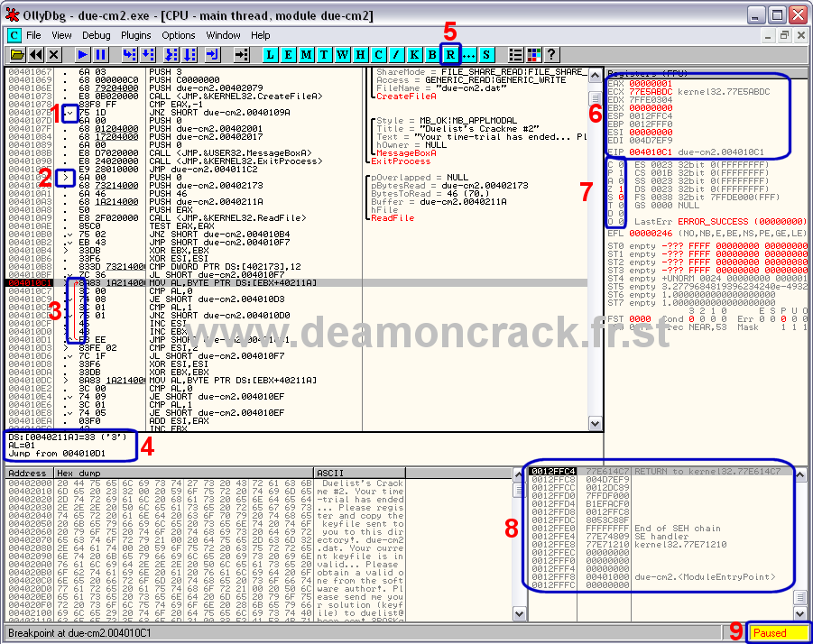Viewport: 813px width, 644px height.
Task: Open the Log window with the L button
Action: click(x=270, y=54)
